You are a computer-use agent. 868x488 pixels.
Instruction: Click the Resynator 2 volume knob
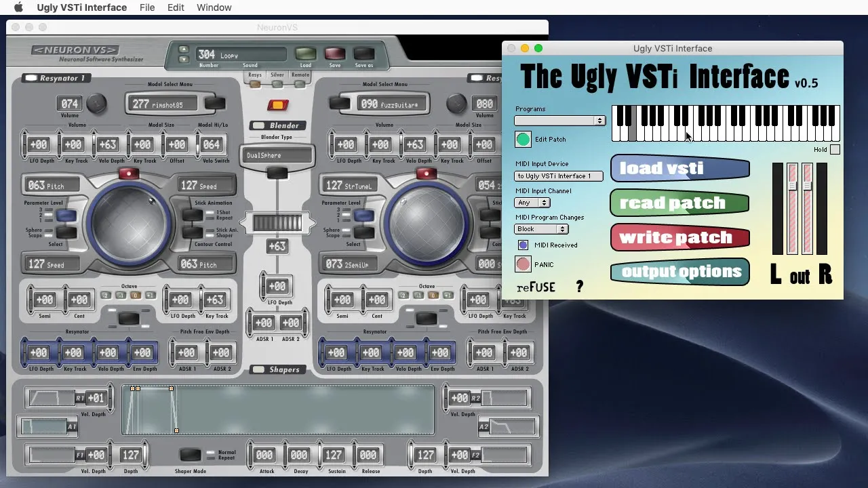456,104
